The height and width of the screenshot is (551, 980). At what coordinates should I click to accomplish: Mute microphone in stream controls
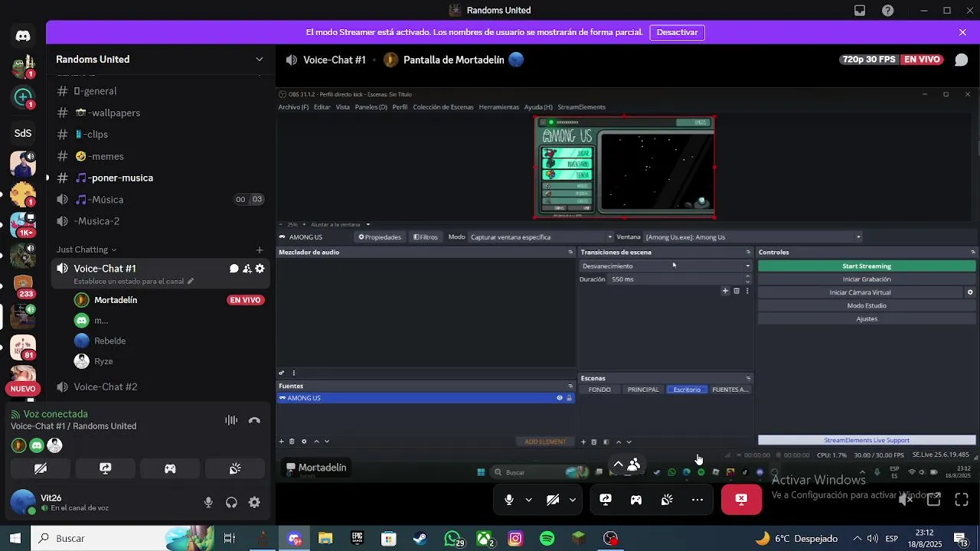pyautogui.click(x=509, y=500)
